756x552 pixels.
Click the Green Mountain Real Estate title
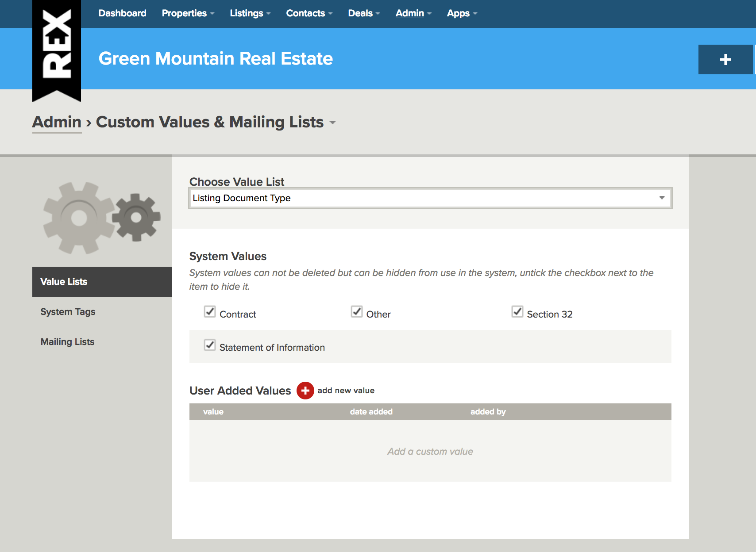click(216, 58)
